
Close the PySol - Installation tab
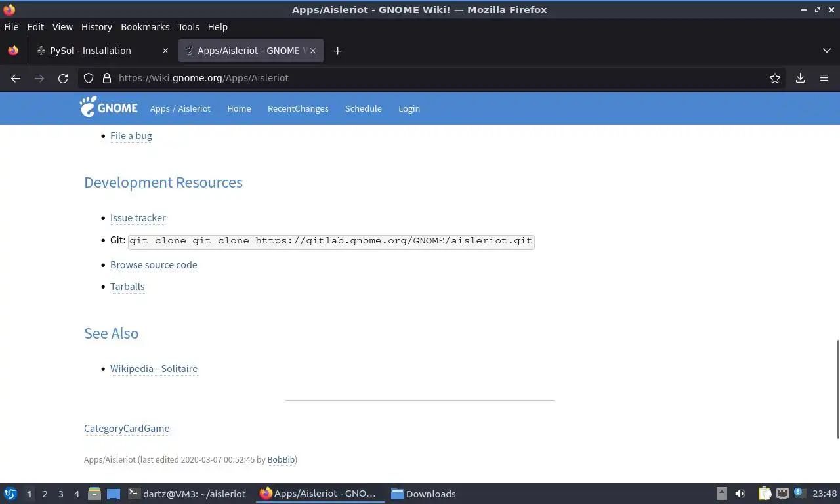pyautogui.click(x=165, y=51)
